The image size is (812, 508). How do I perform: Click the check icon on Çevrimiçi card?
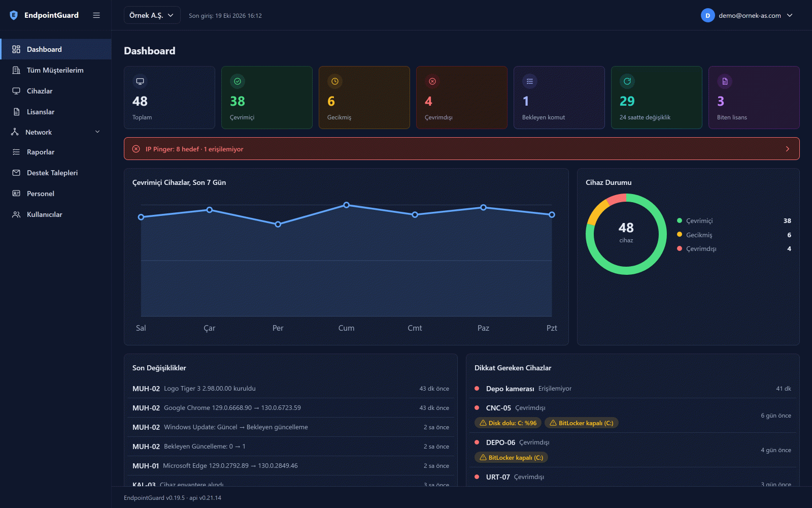(238, 81)
